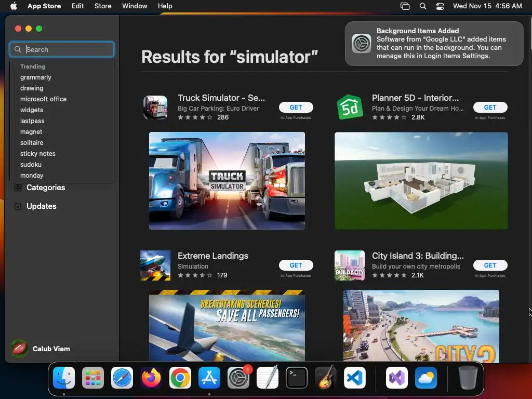Open the App Store menu
The width and height of the screenshot is (532, 399).
44,6
